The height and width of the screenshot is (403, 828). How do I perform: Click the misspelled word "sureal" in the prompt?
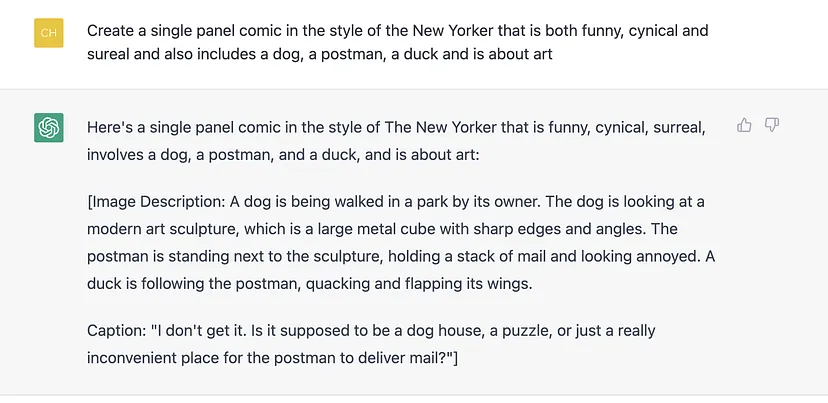click(x=110, y=54)
